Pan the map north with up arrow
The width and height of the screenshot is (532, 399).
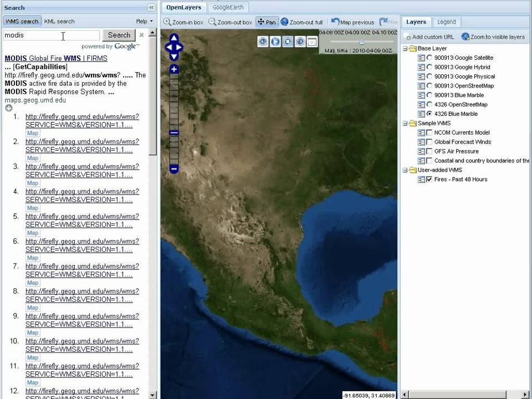173,38
